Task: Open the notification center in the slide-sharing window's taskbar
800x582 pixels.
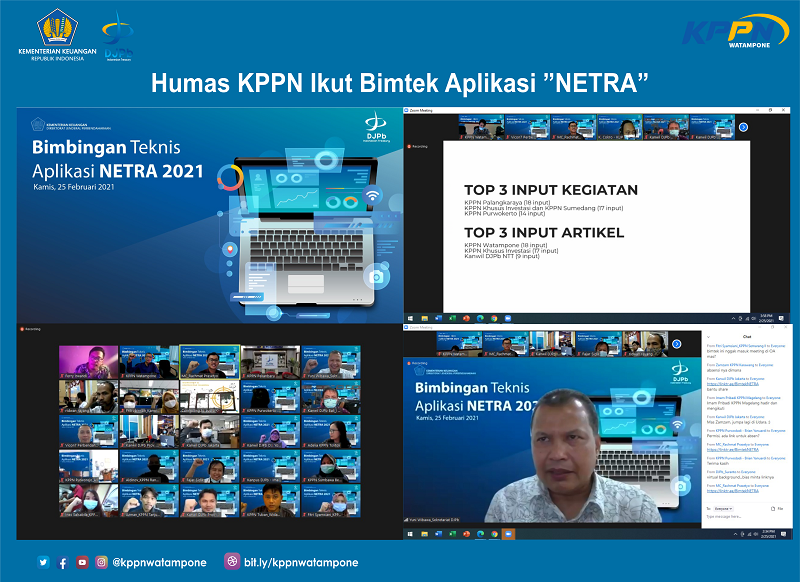Action: click(781, 318)
